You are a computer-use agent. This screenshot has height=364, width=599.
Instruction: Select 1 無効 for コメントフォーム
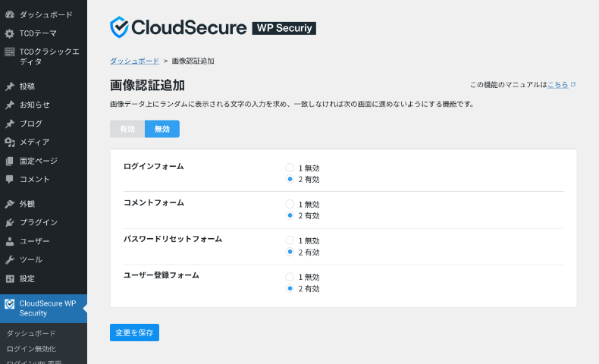[x=290, y=204]
